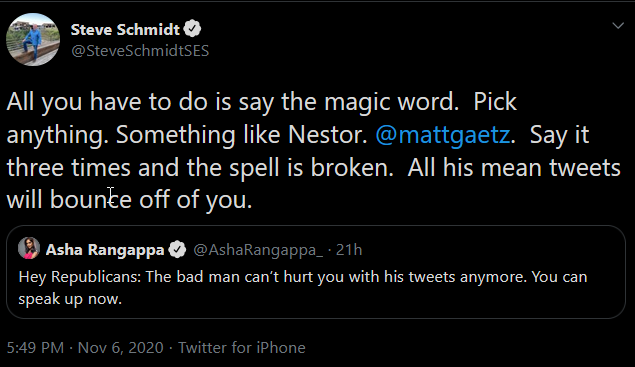635x367 pixels.
Task: Click the word Nestor in the tweet
Action: click(x=328, y=134)
